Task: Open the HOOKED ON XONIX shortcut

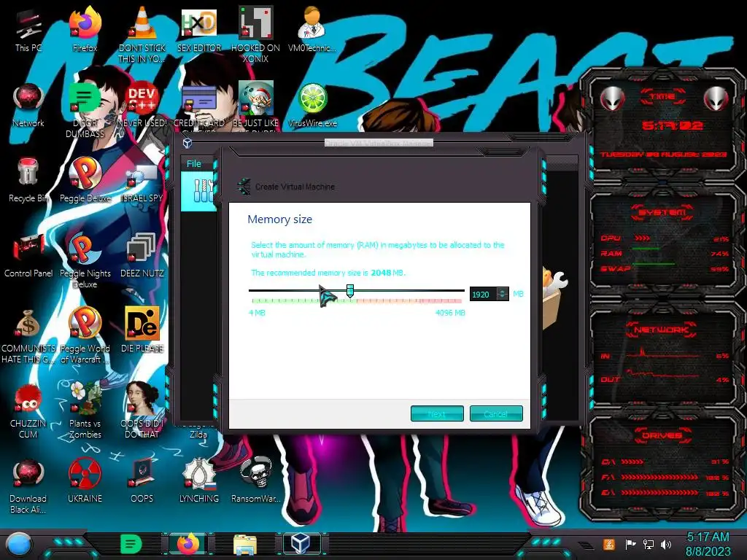Action: 256,34
